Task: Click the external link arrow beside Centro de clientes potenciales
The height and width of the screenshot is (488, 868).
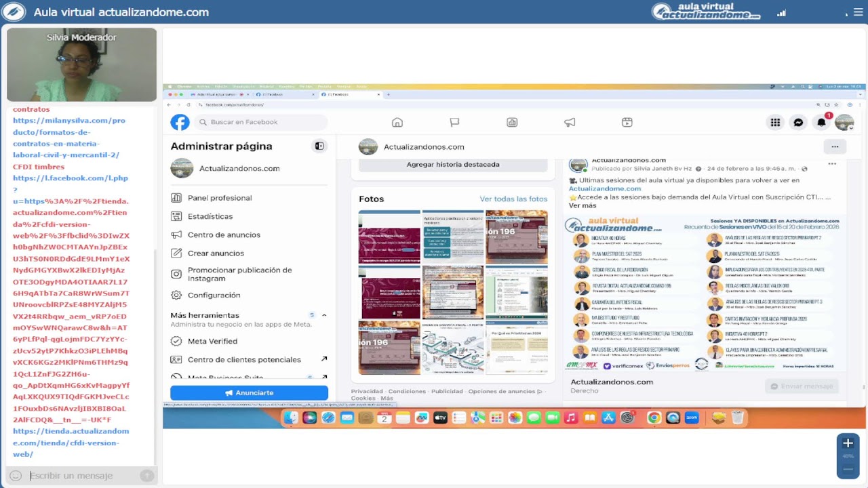Action: tap(324, 359)
